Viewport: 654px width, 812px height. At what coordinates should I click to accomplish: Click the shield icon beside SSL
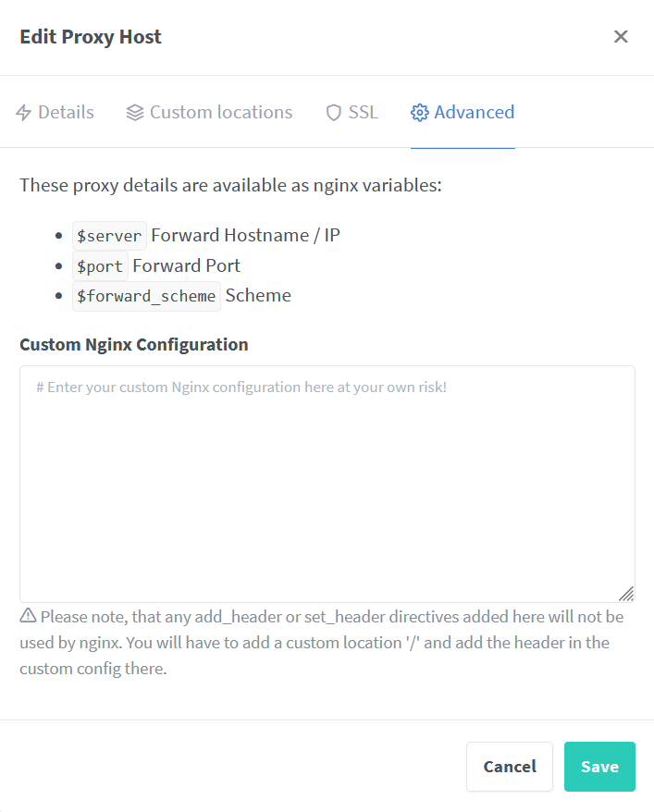coord(332,112)
